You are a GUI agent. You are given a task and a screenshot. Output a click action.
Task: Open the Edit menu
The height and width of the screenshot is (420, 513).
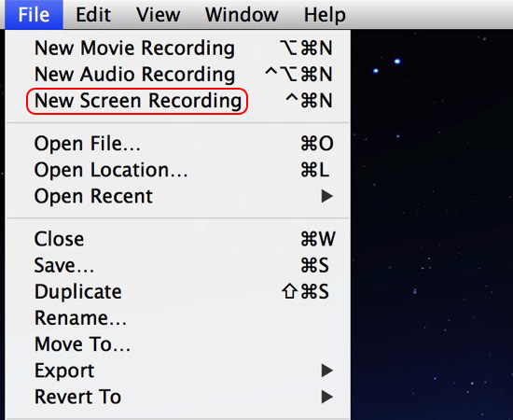pyautogui.click(x=93, y=15)
